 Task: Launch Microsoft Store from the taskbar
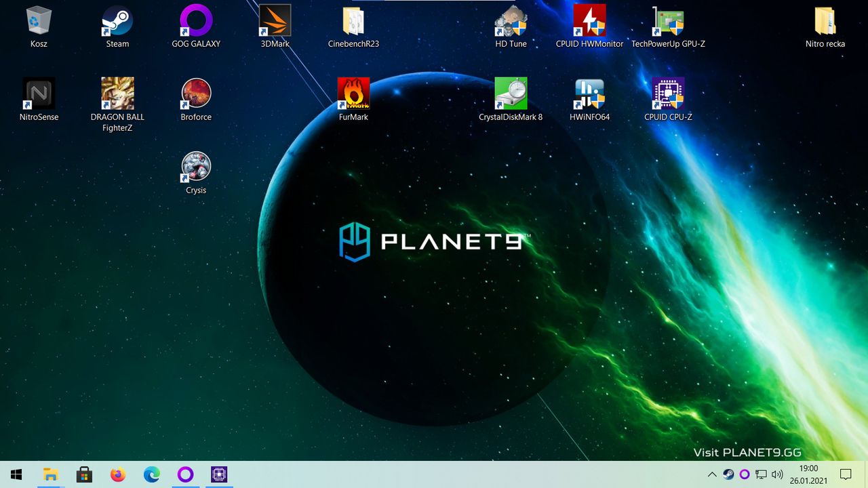click(84, 474)
